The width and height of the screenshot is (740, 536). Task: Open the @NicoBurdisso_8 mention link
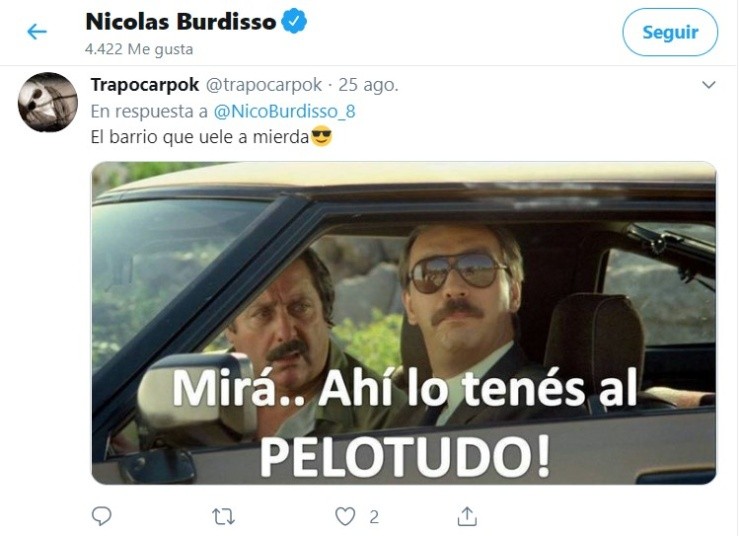point(284,111)
